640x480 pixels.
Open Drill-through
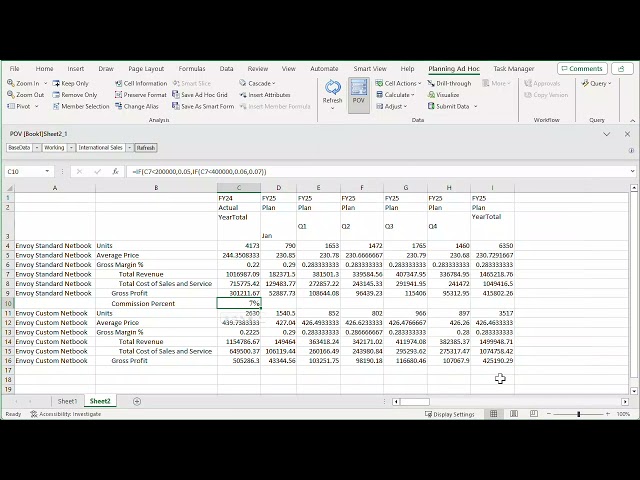coord(449,83)
